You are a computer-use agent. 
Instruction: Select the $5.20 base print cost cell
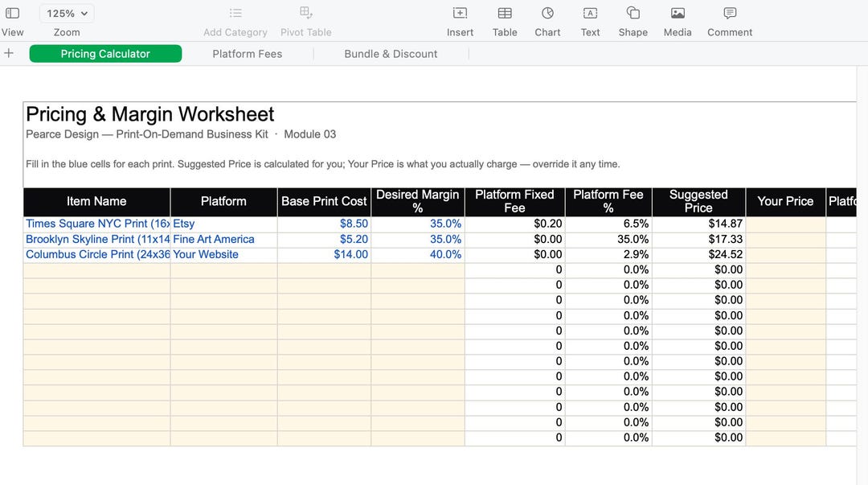[x=324, y=240]
